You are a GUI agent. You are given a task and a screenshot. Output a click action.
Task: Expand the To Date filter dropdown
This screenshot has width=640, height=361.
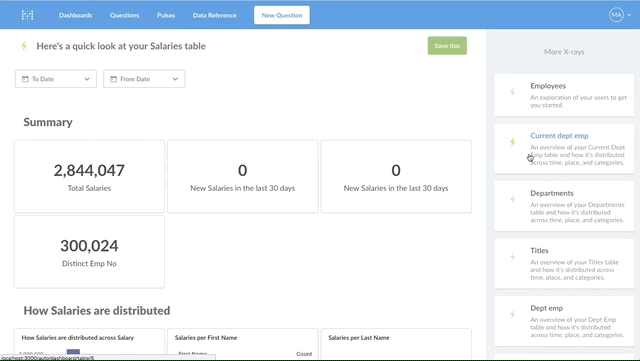pyautogui.click(x=56, y=79)
